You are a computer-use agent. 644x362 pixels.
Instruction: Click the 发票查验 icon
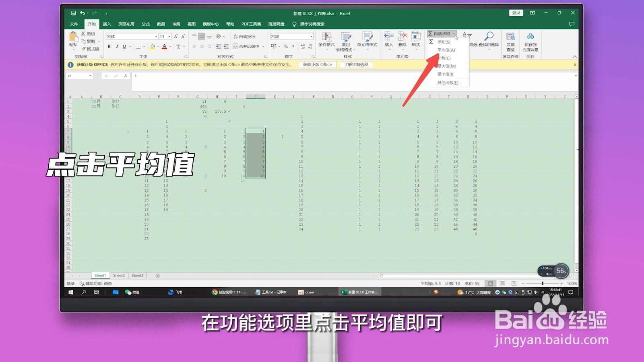coord(510,37)
